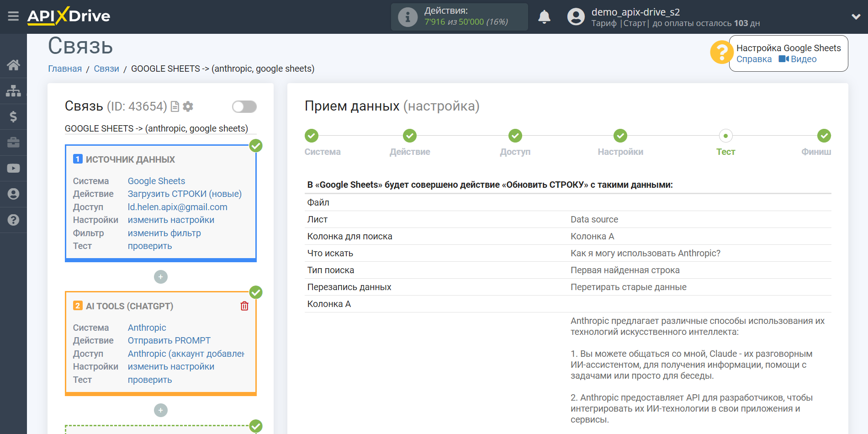Go to the Действие step

coord(410,136)
